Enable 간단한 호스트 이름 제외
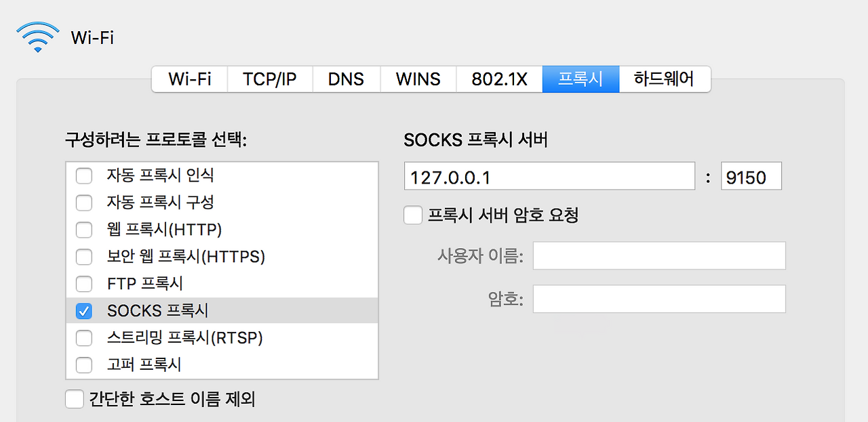Viewport: 868px width, 422px height. 75,399
